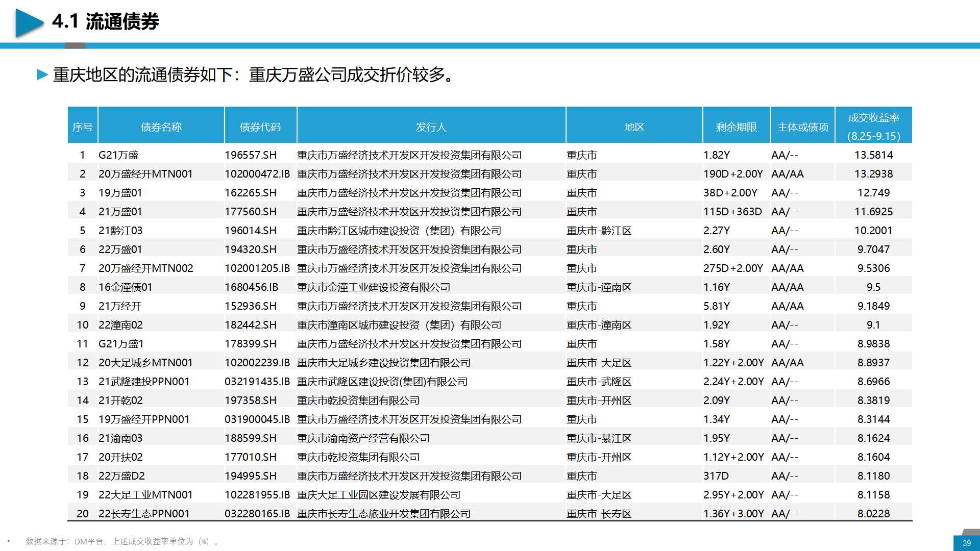Select bond name G21万盛 in row 1
This screenshot has height=551, width=980.
click(118, 155)
